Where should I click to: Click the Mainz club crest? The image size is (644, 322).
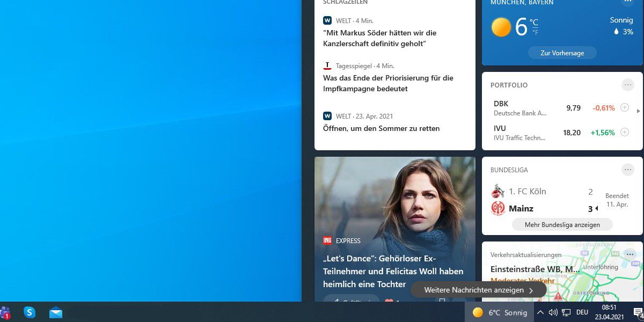[x=498, y=208]
